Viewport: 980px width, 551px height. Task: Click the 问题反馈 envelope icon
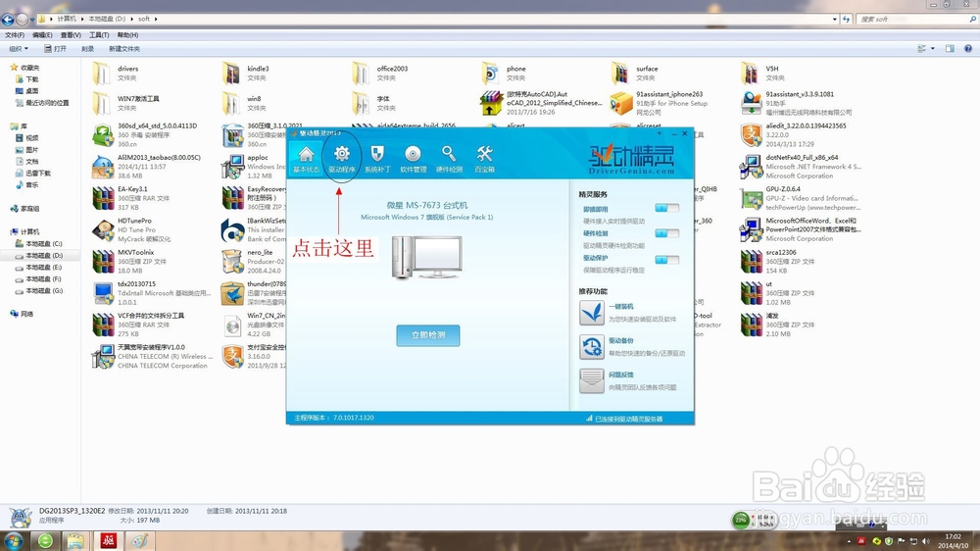coord(591,380)
